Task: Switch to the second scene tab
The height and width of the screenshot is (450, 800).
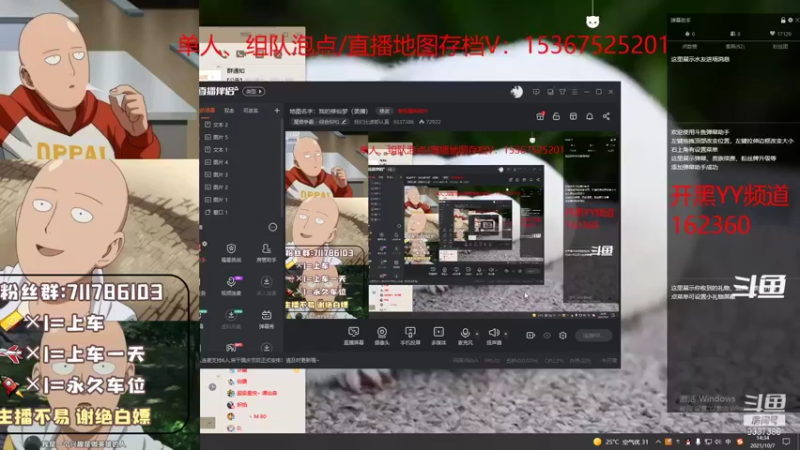Action: pyautogui.click(x=229, y=110)
